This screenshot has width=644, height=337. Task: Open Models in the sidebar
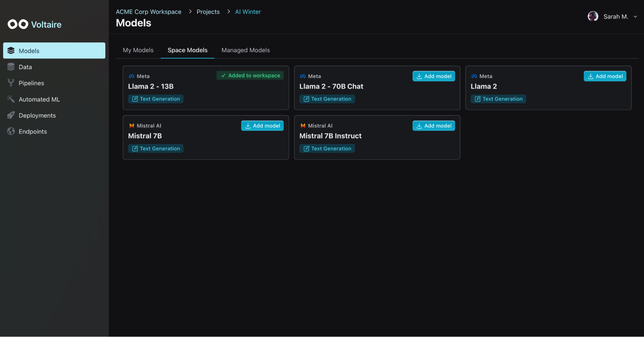click(54, 51)
